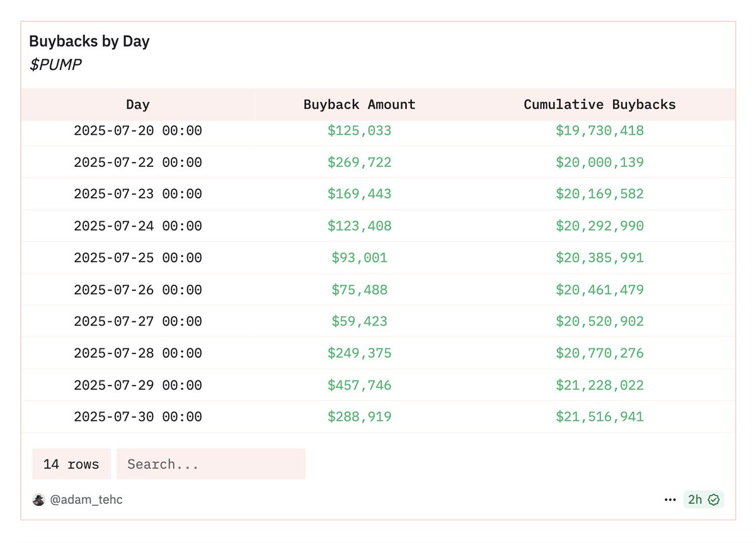The width and height of the screenshot is (756, 543).
Task: Sort table by the Day column header
Action: (x=137, y=105)
